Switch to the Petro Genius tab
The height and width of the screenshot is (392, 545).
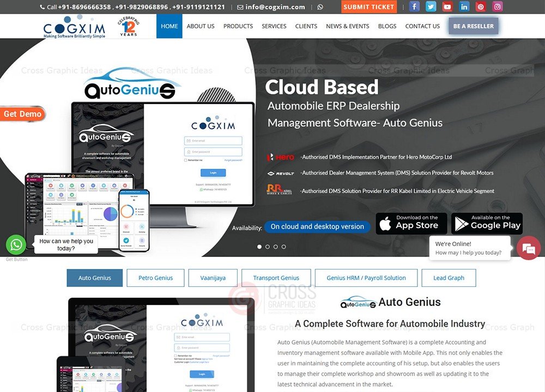point(155,278)
